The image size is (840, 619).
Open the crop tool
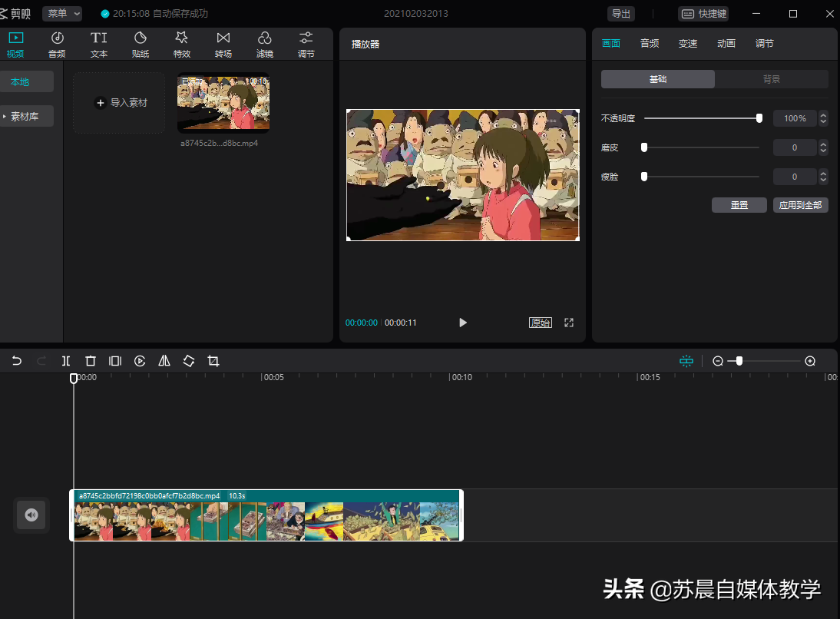click(213, 361)
